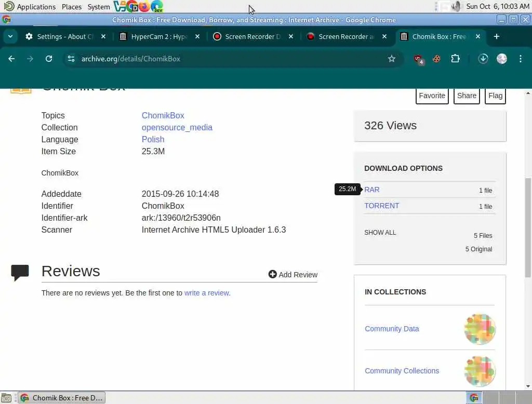Image resolution: width=532 pixels, height=404 pixels.
Task: Open the Chrome downloads icon
Action: click(483, 59)
